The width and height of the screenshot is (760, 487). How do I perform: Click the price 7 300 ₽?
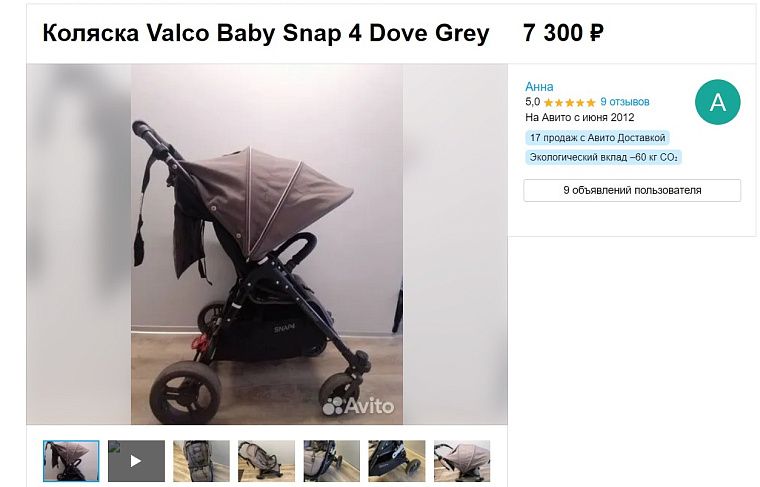tap(563, 33)
